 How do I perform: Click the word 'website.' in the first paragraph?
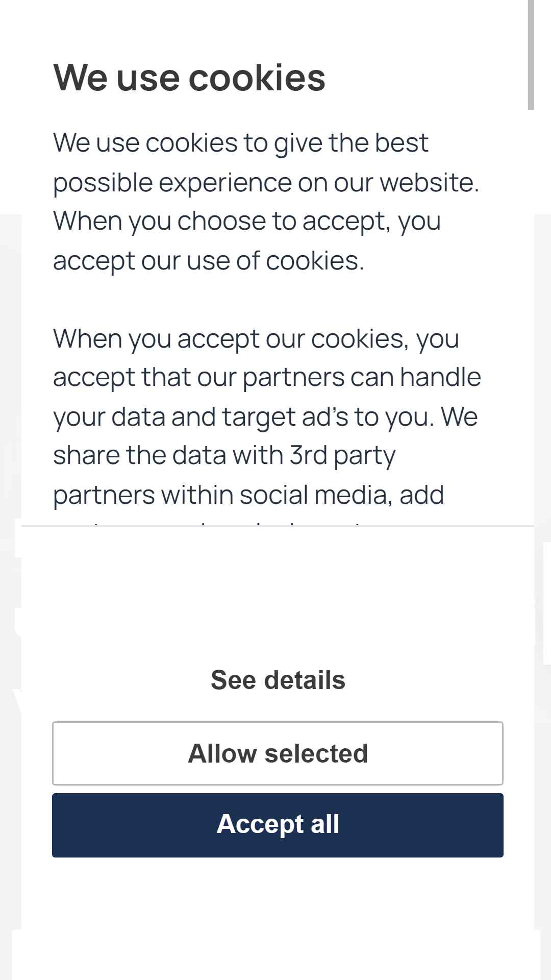(x=430, y=182)
